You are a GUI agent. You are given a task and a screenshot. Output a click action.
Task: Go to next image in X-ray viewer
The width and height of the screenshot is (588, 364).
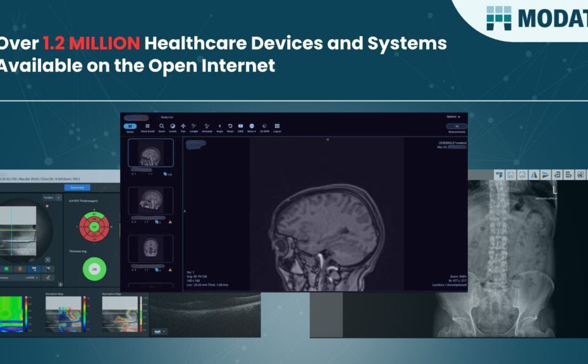[x=569, y=174]
